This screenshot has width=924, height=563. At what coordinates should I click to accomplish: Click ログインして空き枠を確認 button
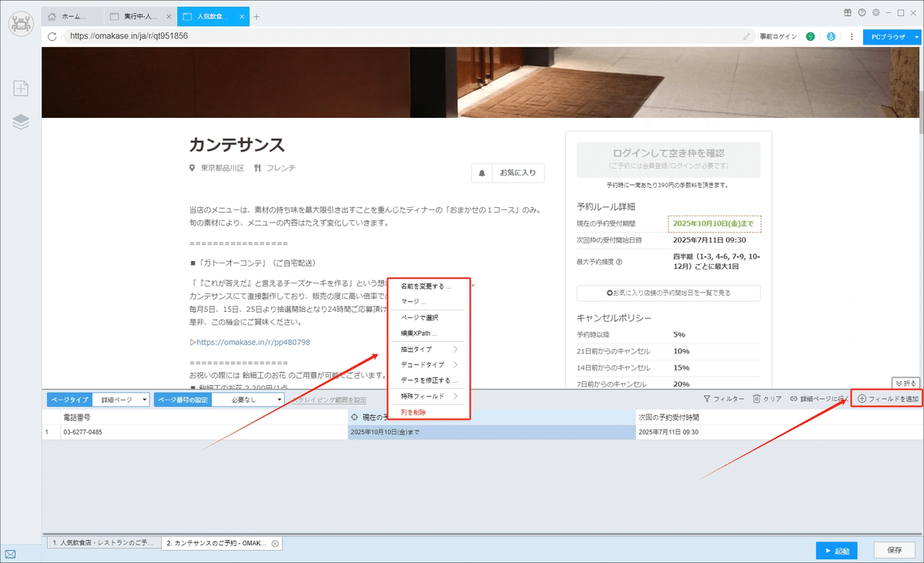point(668,159)
